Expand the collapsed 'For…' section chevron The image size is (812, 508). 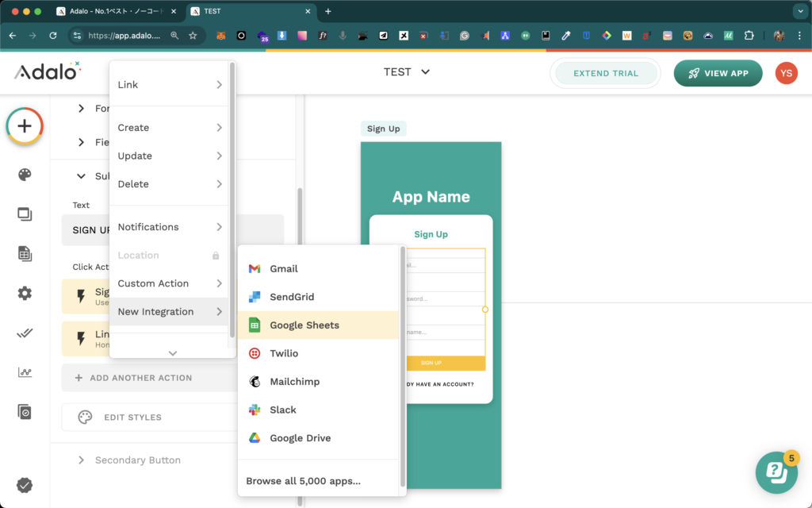(x=82, y=108)
